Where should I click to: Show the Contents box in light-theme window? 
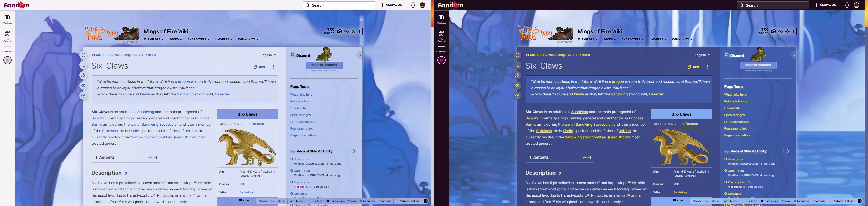[152, 157]
